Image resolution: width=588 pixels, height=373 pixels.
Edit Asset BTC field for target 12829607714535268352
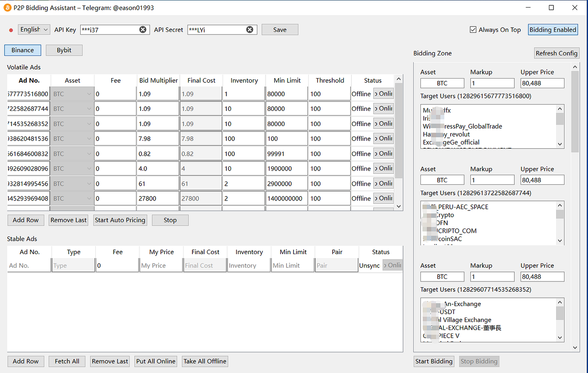[442, 276]
